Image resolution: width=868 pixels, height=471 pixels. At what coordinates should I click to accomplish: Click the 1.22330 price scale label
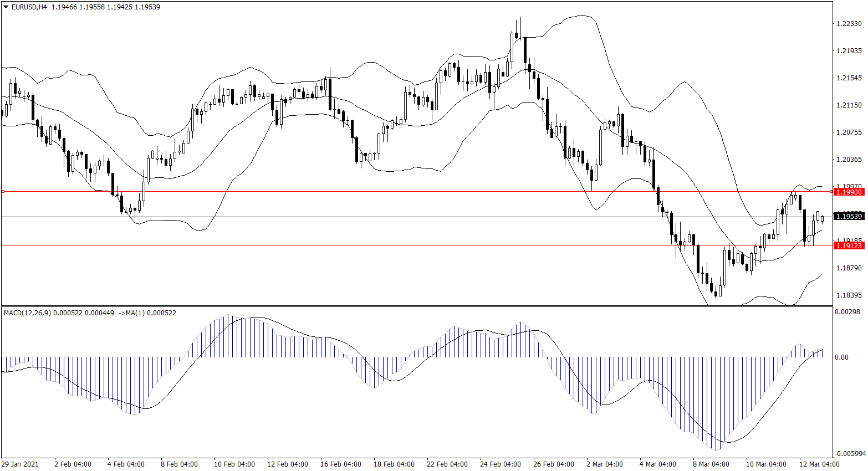[849, 24]
